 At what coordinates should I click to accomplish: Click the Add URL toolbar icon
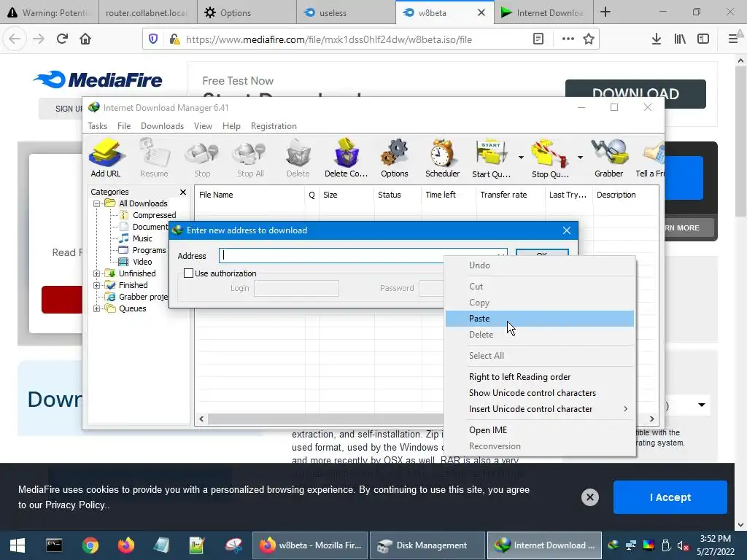click(106, 158)
